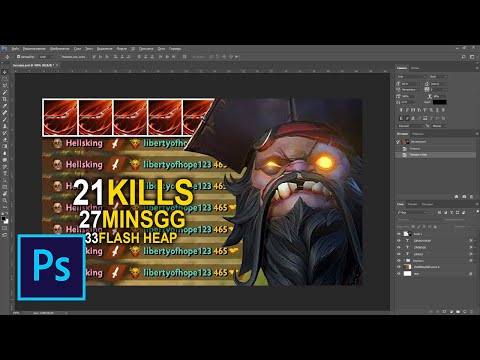Click the search icon in options bar
Image resolution: width=480 pixels, height=360 pixels.
[x=464, y=57]
